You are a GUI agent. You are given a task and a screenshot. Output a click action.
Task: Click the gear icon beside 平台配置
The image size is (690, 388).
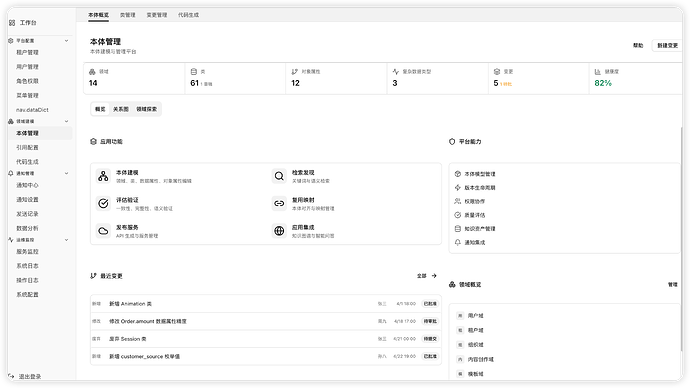11,40
